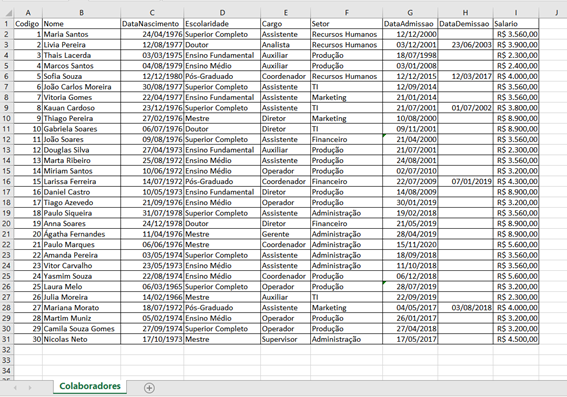
Task: Select the Supervisor cargo cell
Action: [x=285, y=339]
